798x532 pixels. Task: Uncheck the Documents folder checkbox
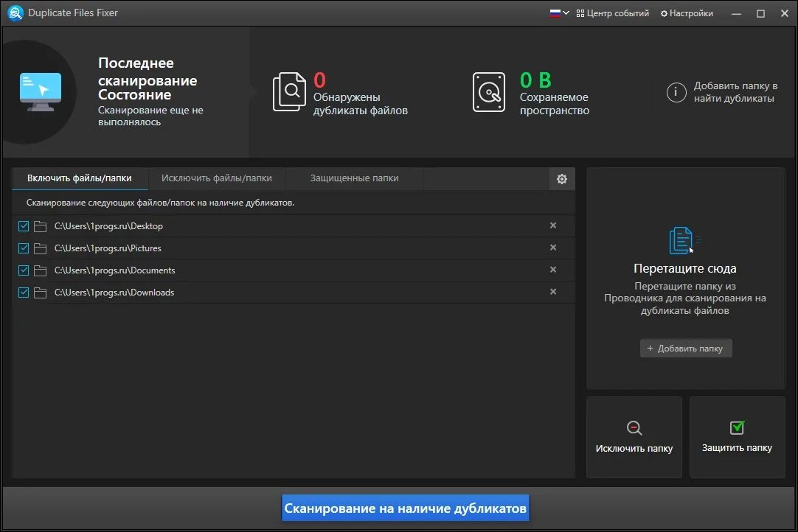coord(23,270)
